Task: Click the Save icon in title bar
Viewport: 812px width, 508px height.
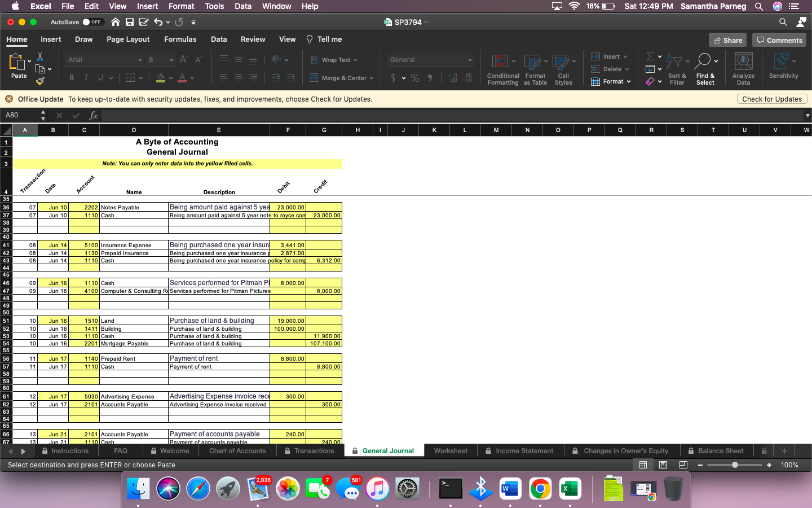Action: click(x=130, y=22)
